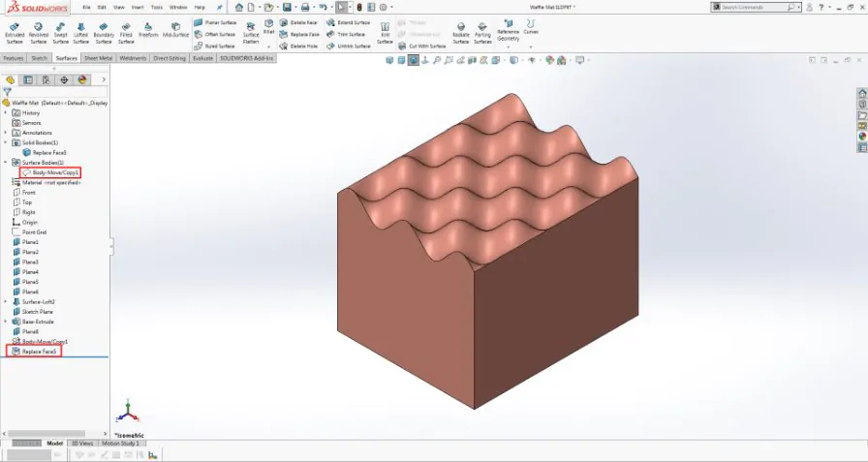Collapse the Surface Bodies(1) folder
868x462 pixels.
pos(6,163)
